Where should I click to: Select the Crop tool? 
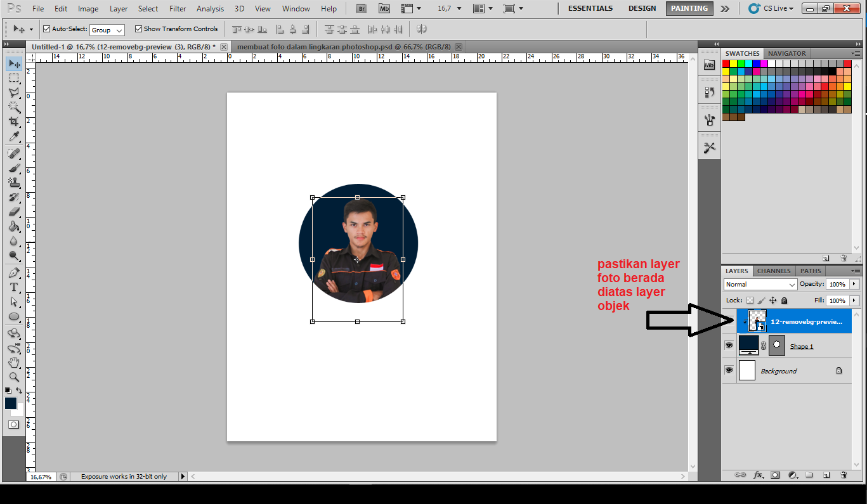tap(14, 122)
